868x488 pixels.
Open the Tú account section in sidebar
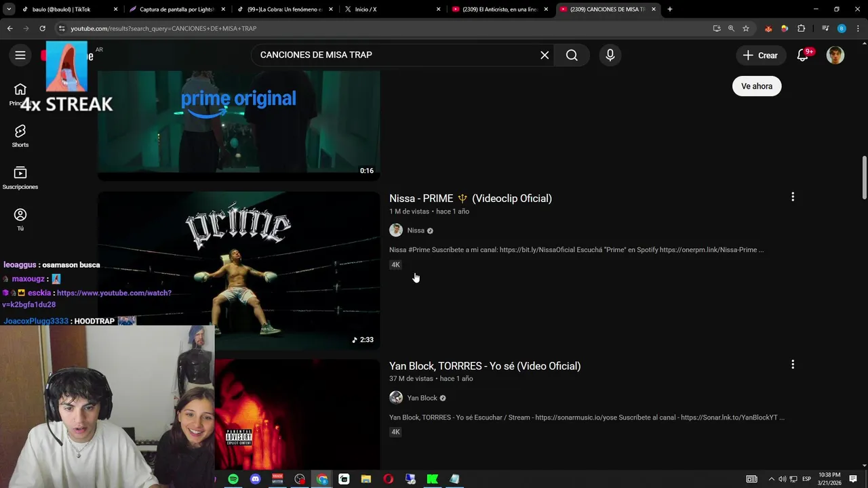[x=20, y=220]
